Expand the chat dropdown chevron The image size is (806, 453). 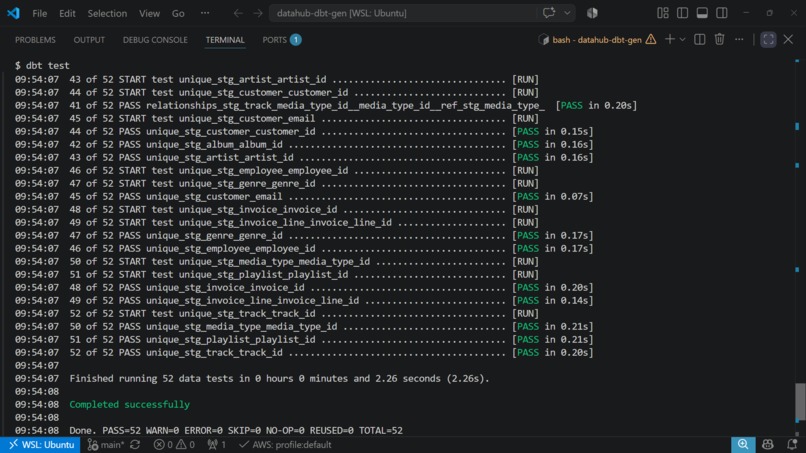pyautogui.click(x=567, y=13)
